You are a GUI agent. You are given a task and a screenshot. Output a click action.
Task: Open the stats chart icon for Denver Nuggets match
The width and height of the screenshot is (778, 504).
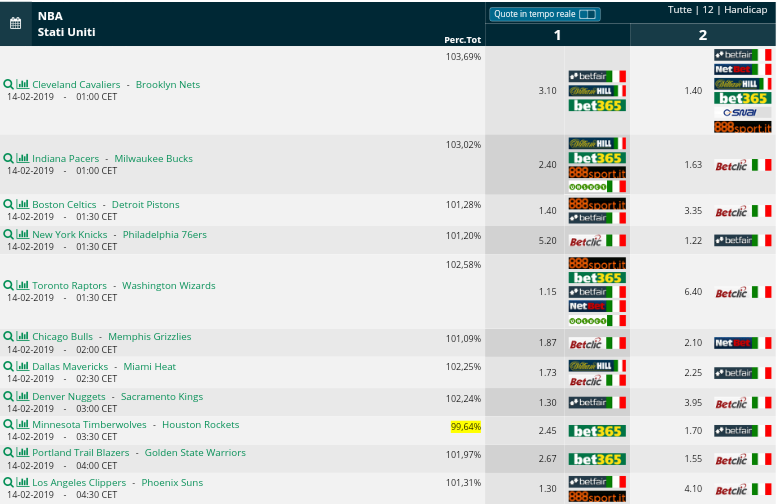coord(22,396)
